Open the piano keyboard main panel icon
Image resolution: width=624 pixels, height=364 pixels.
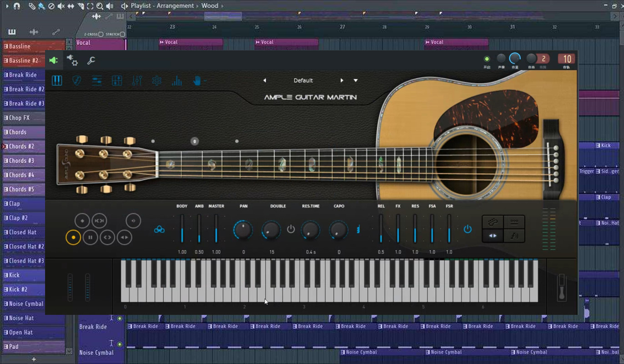[57, 81]
